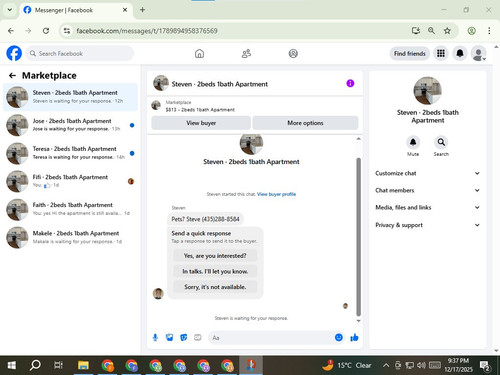500x375 pixels.
Task: Click the site information icon in address bar
Action: [x=67, y=31]
